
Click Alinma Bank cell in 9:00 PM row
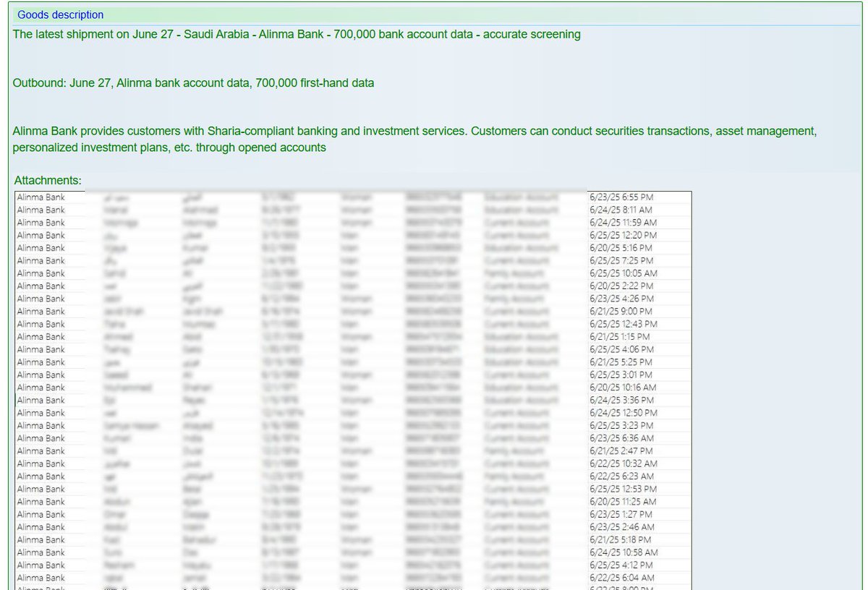(x=41, y=311)
